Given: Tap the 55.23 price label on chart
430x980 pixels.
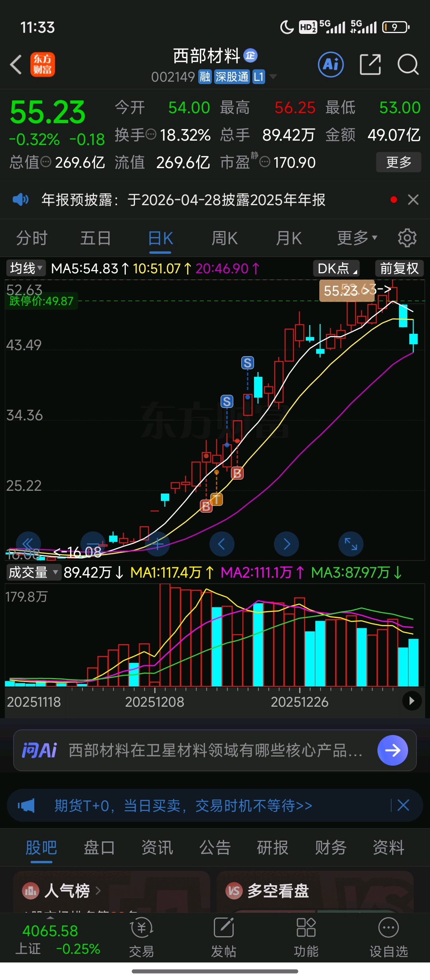Looking at the screenshot, I should 346,291.
